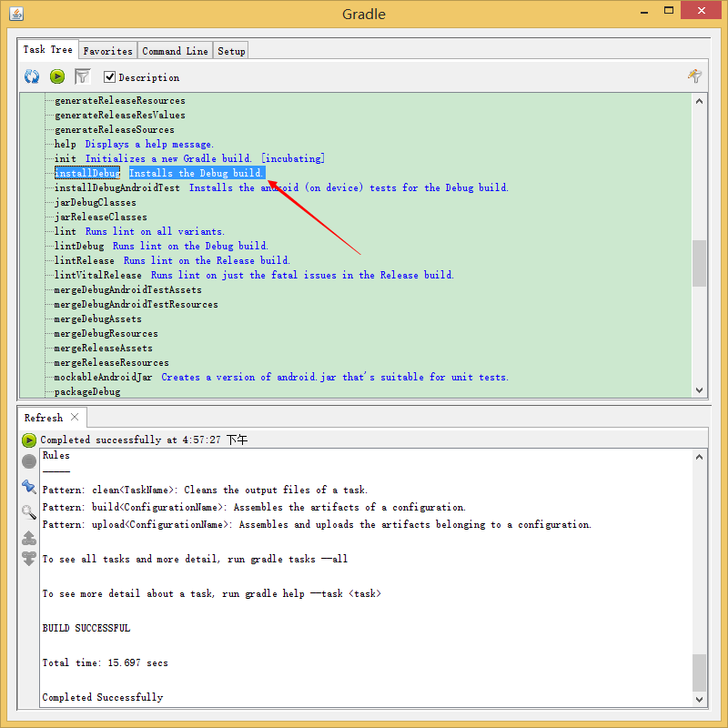Screen dimensions: 728x728
Task: Click the 'run gradle help --task <task>' line
Action: pyautogui.click(x=212, y=593)
